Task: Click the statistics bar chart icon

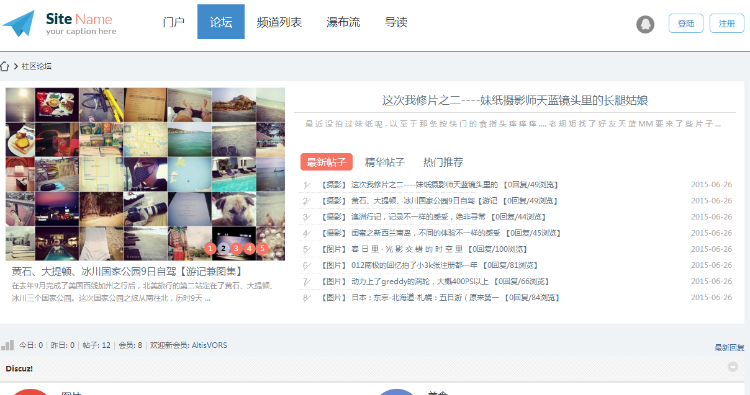Action: 7,345
